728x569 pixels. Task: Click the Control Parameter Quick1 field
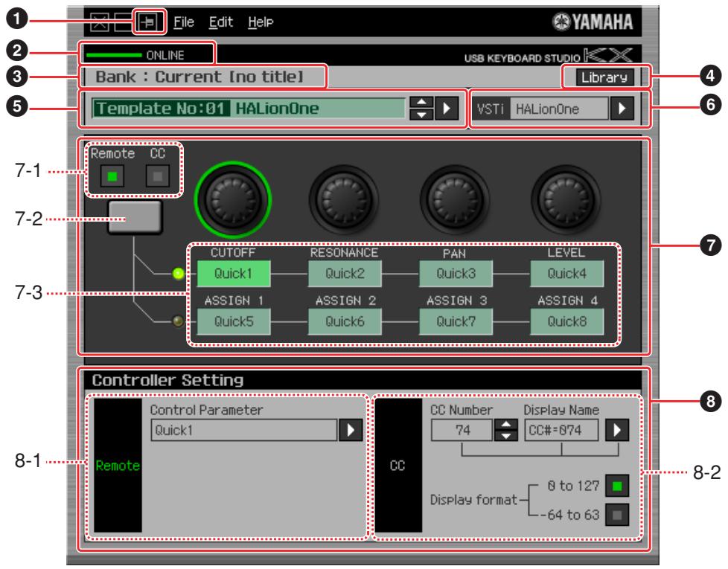(243, 431)
